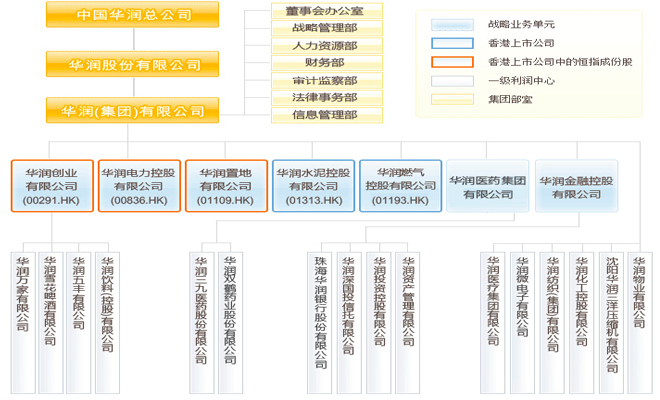This screenshot has width=660, height=400.
Task: Open the 华润投资控股有限公司 column
Action: point(379,323)
